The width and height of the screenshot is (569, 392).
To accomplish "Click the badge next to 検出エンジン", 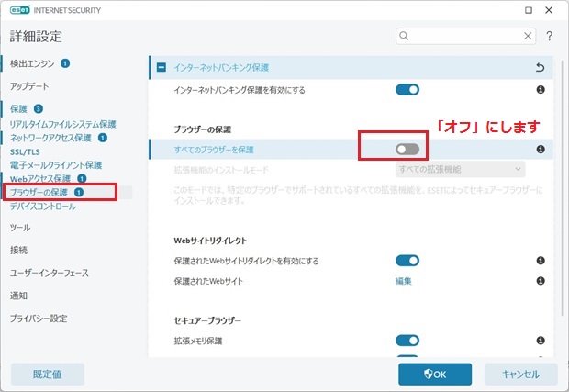I will tap(65, 63).
